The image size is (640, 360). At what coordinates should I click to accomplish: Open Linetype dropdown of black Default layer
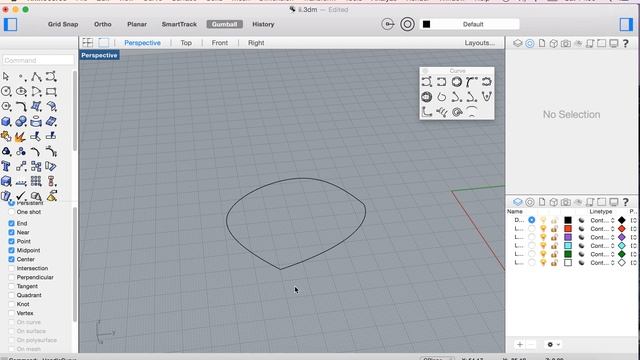(x=602, y=220)
